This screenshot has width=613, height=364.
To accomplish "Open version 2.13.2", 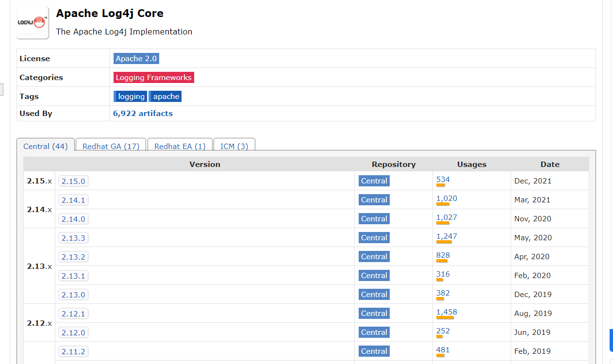I will [73, 257].
